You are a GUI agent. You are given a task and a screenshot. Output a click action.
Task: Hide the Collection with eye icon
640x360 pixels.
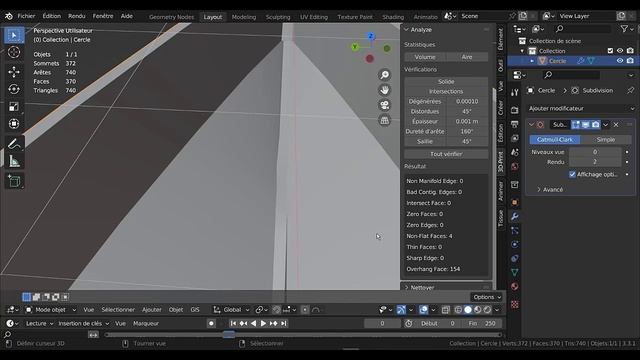[620, 51]
